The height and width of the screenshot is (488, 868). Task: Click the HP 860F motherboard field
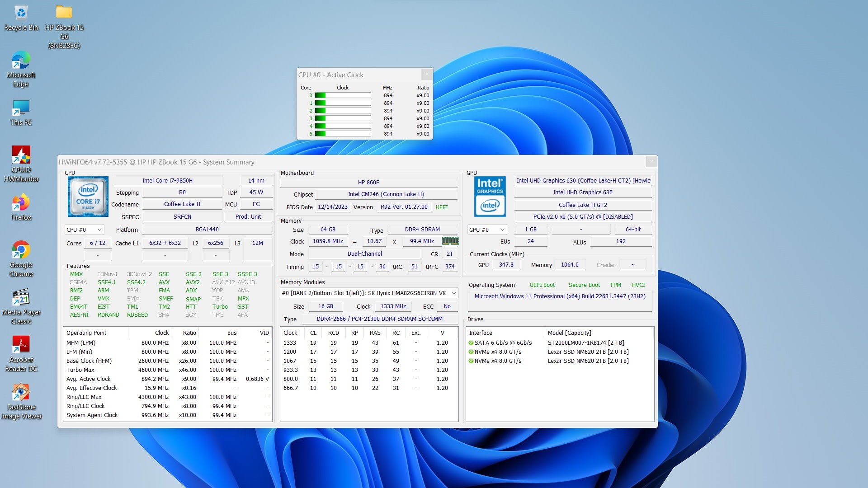tap(368, 183)
